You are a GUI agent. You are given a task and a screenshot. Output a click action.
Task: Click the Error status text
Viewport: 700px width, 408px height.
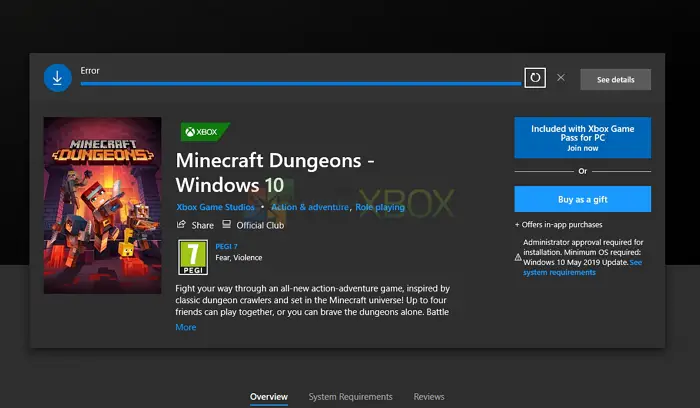[90, 71]
